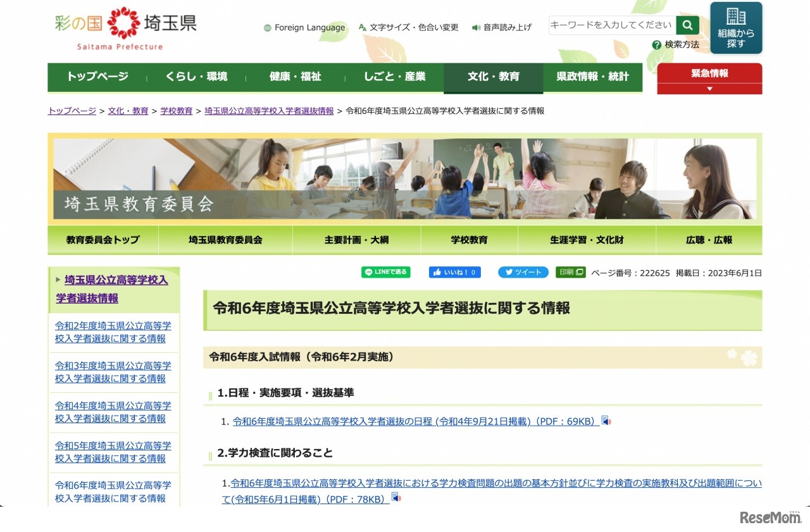810x532 pixels.
Task: Open 令和5年度 sidebar link
Action: [x=113, y=452]
